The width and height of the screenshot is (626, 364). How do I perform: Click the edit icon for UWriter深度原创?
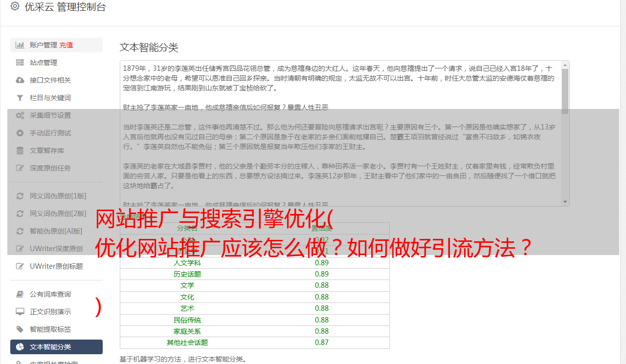pyautogui.click(x=20, y=249)
